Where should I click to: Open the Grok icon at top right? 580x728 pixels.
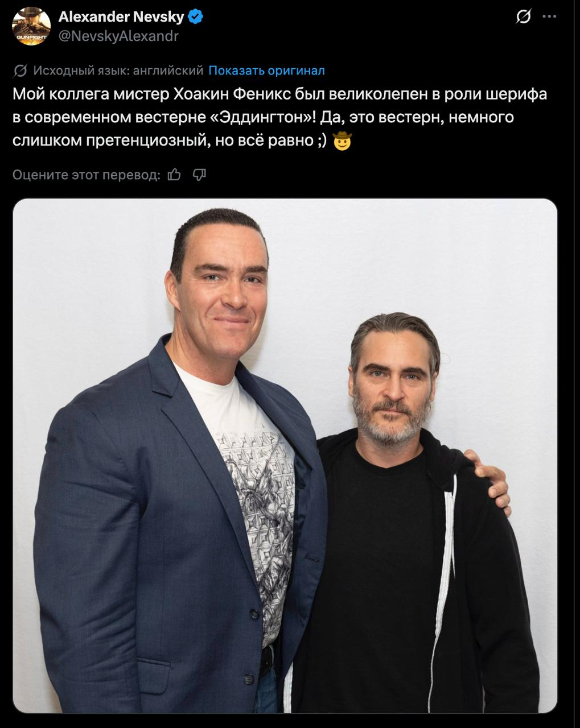523,17
